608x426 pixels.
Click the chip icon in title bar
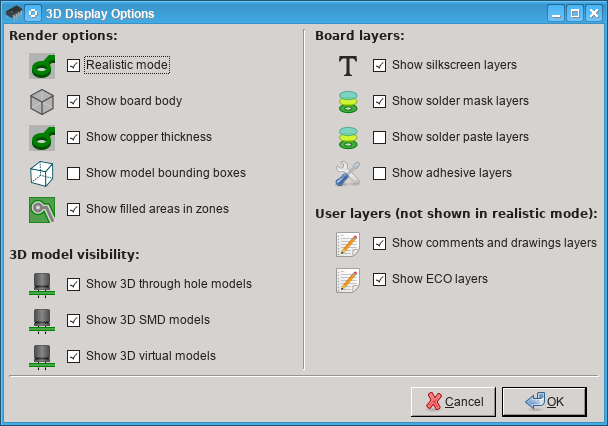(x=14, y=14)
